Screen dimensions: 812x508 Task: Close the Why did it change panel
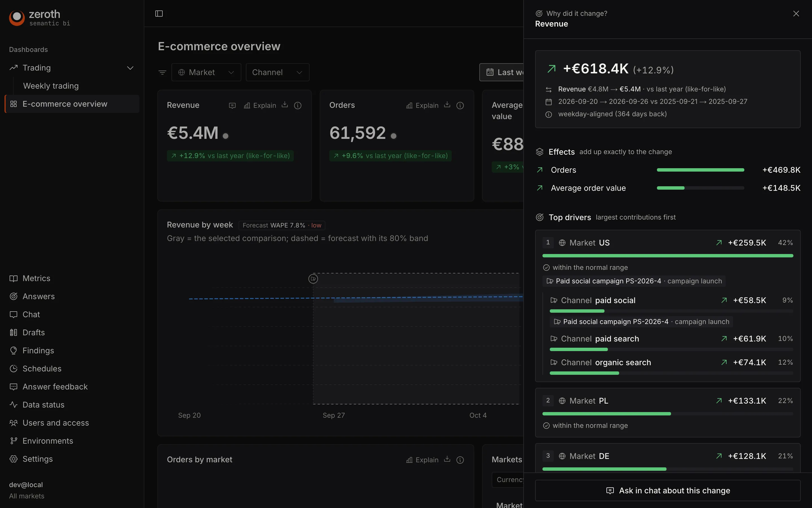click(796, 14)
